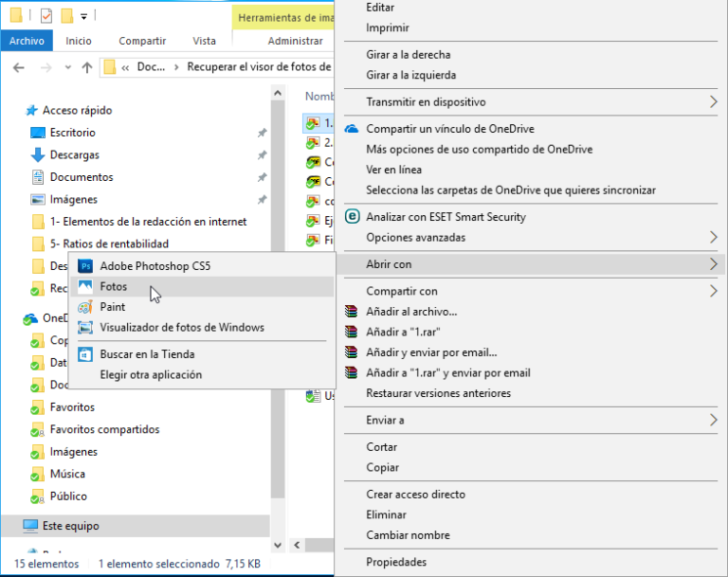728x577 pixels.
Task: Click the Imágenes picture icon in quick access
Action: pos(38,200)
